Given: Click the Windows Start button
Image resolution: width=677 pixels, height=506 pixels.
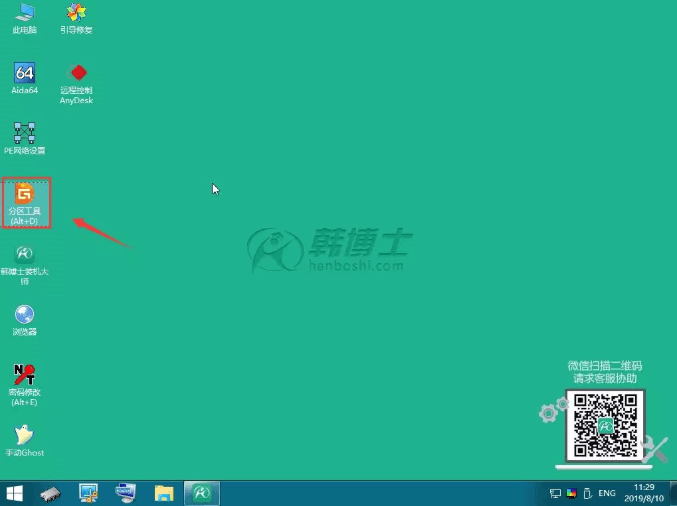Looking at the screenshot, I should click(16, 493).
